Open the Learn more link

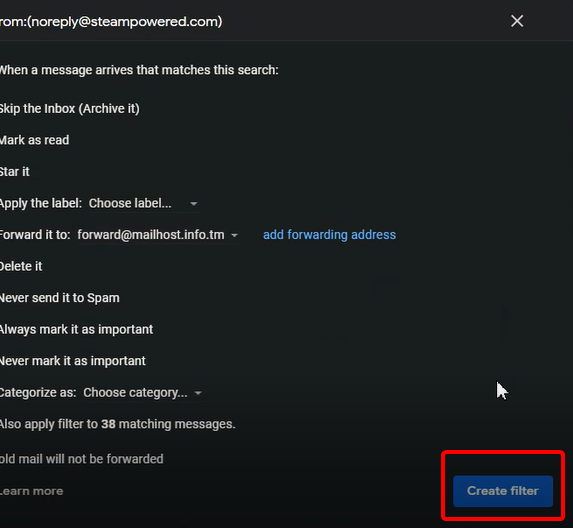pos(31,491)
